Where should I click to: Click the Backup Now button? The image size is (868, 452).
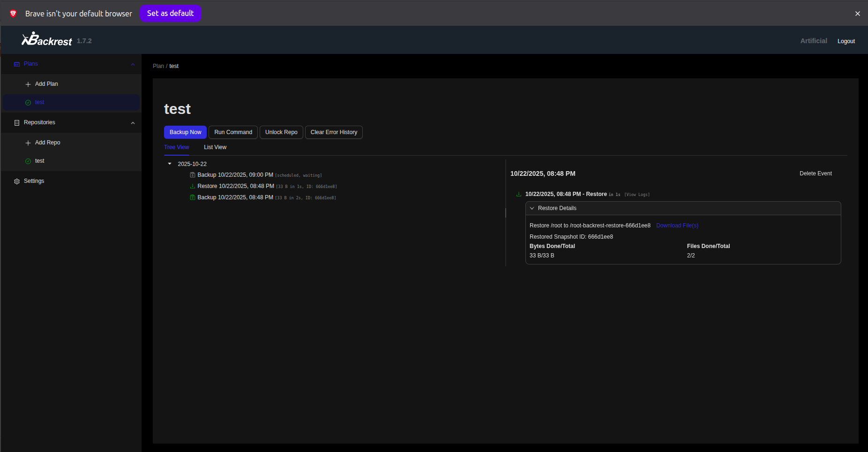[185, 132]
